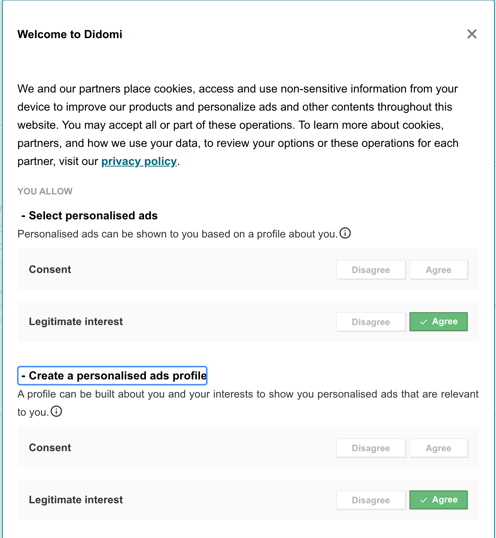The image size is (496, 538).
Task: Click the YOU ALLOW label
Action: (x=45, y=191)
